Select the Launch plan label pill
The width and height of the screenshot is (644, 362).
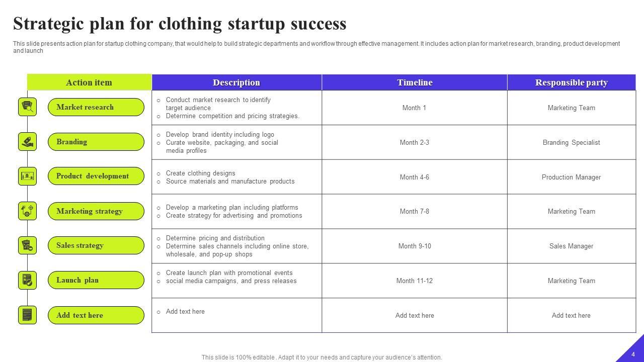coord(96,280)
